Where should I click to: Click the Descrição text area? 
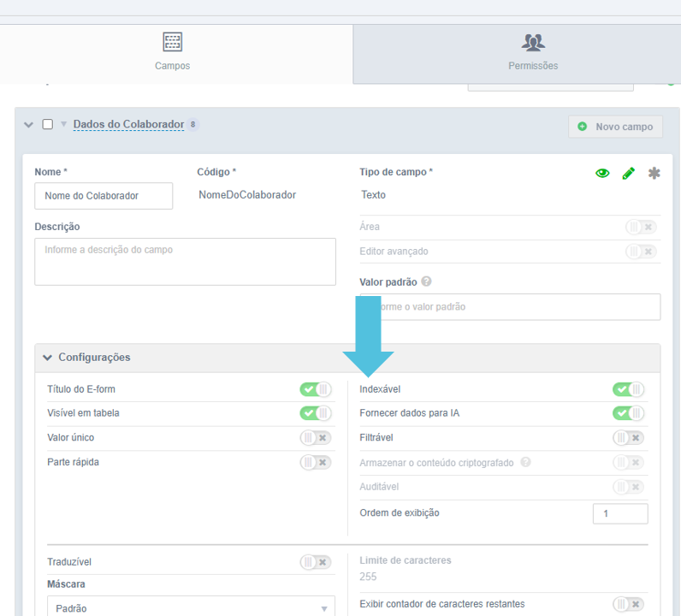point(185,262)
